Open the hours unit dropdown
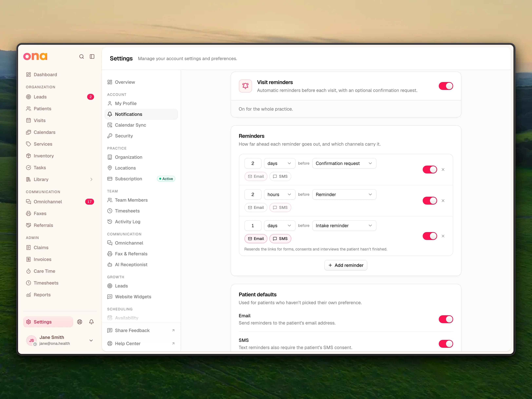 (x=280, y=194)
